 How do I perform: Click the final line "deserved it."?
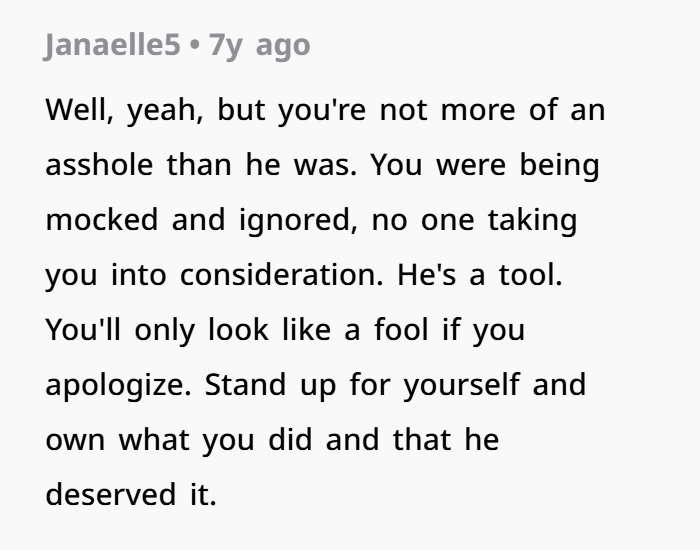click(131, 495)
